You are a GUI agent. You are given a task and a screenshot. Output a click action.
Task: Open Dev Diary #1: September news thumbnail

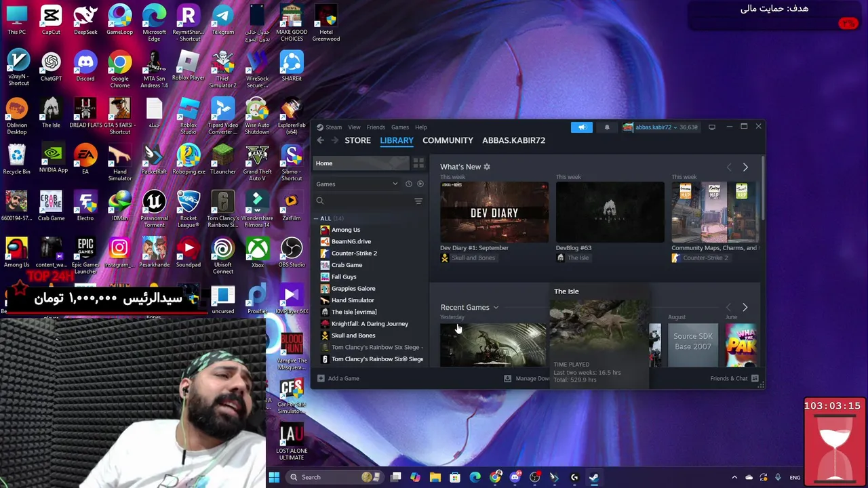(x=494, y=211)
